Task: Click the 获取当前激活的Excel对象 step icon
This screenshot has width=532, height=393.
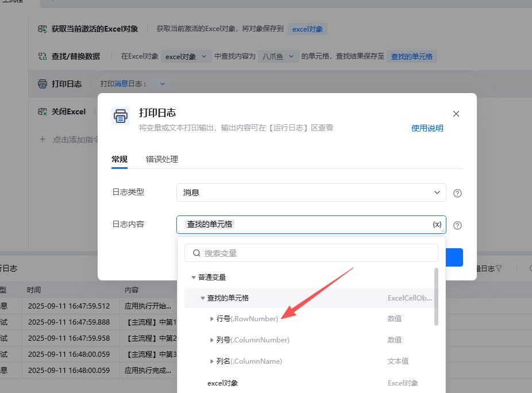Action: tap(43, 29)
